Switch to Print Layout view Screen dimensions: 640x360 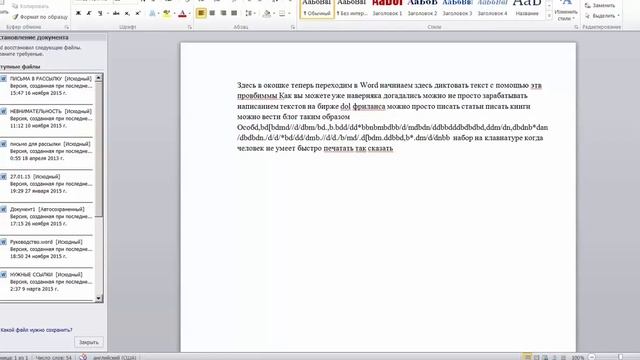527,357
